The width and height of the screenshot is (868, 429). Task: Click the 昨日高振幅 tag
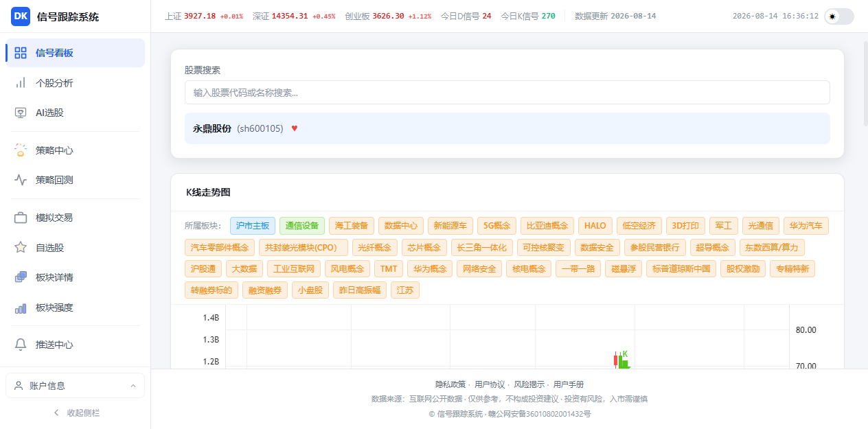click(360, 290)
